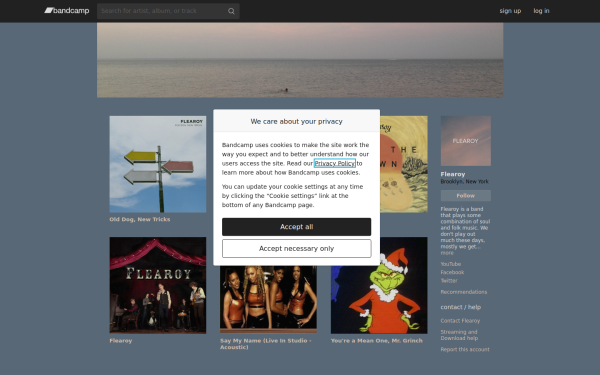Open the Old Dog, New Tricks album cover
Viewport: 600px width, 375px height.
click(158, 164)
